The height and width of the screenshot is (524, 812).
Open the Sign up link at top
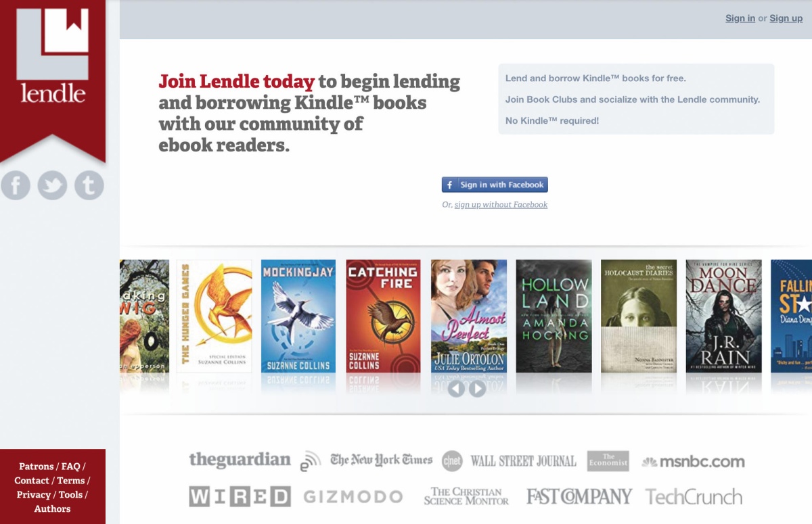tap(786, 18)
